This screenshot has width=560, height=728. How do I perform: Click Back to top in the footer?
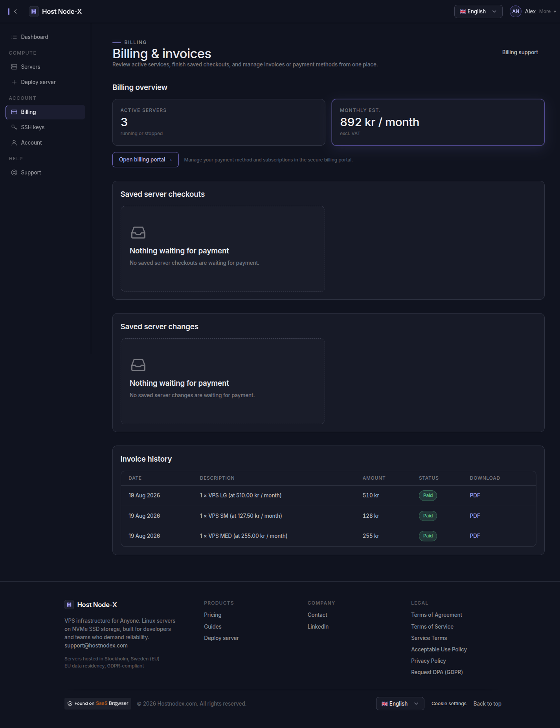pos(487,704)
